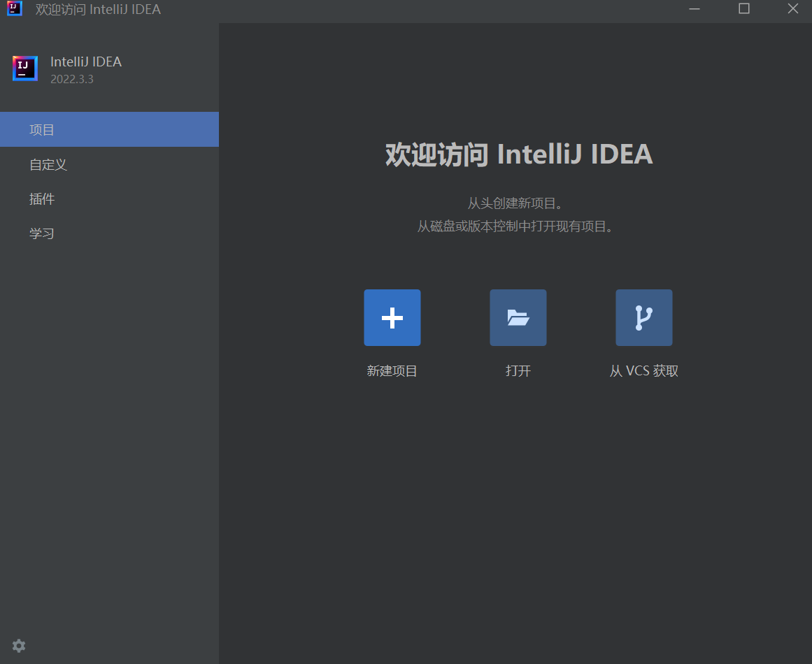Click the heading 欢迎访问 IntelliJ IDEA
This screenshot has width=812, height=664.
[518, 154]
